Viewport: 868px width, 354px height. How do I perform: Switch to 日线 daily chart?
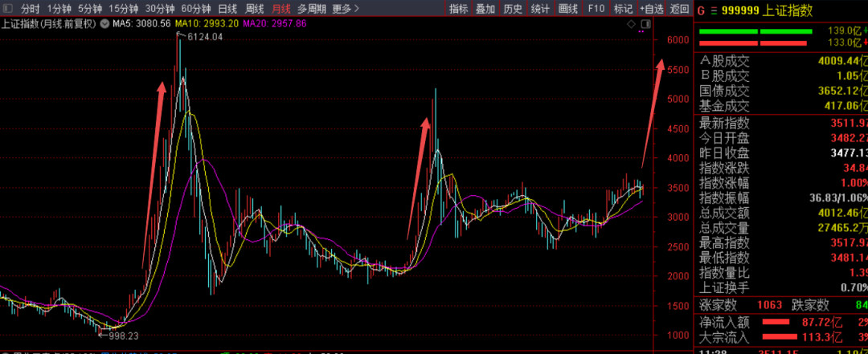click(227, 9)
